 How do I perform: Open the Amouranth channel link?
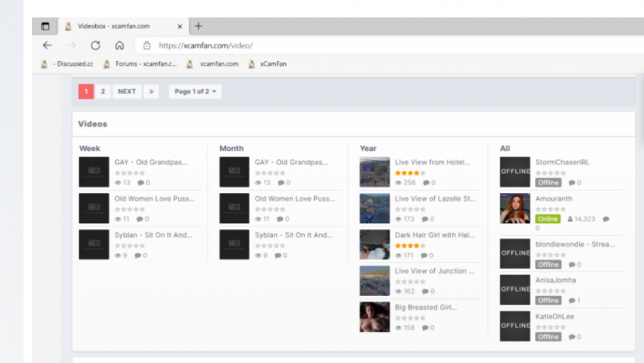point(554,199)
